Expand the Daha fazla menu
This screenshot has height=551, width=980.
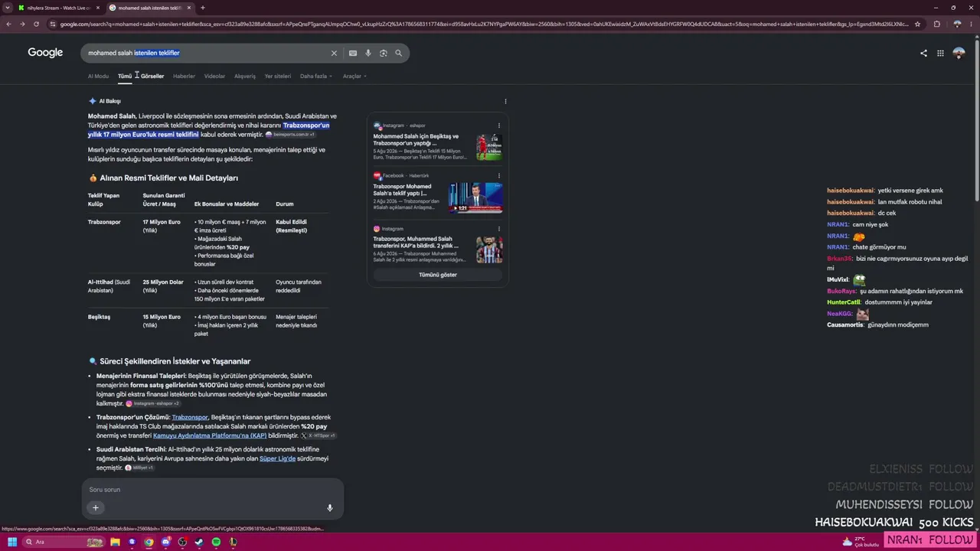315,77
